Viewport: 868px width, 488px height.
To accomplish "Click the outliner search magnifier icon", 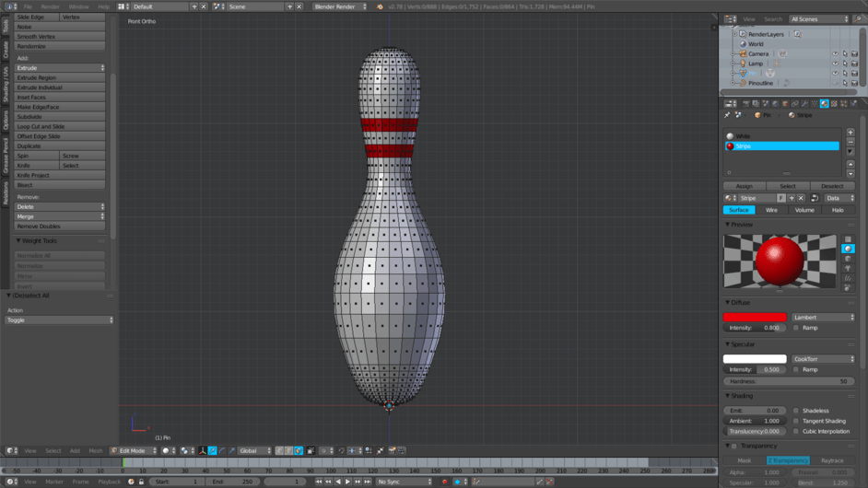I will pos(859,19).
